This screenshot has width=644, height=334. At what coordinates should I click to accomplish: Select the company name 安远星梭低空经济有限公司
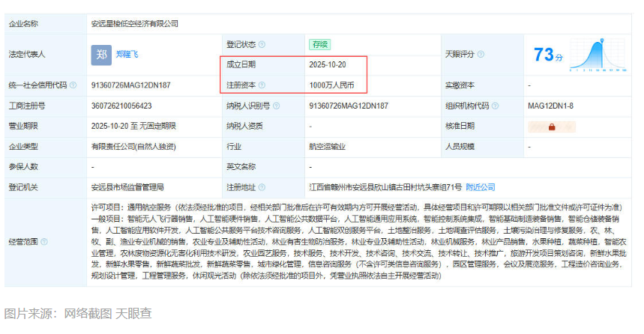[134, 24]
